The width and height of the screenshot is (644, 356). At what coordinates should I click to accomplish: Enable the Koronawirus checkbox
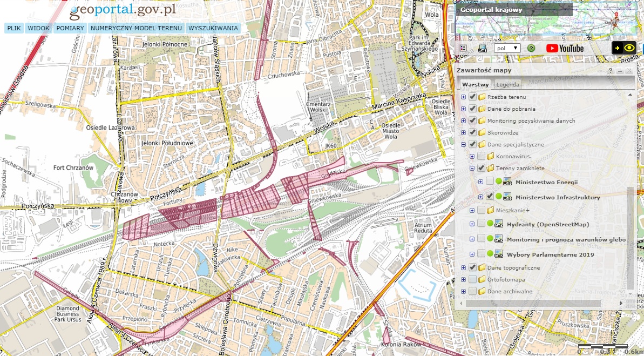481,157
